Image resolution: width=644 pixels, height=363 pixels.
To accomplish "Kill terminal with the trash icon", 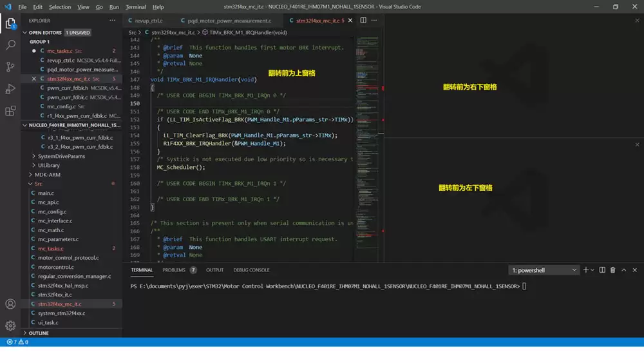I will pos(612,270).
